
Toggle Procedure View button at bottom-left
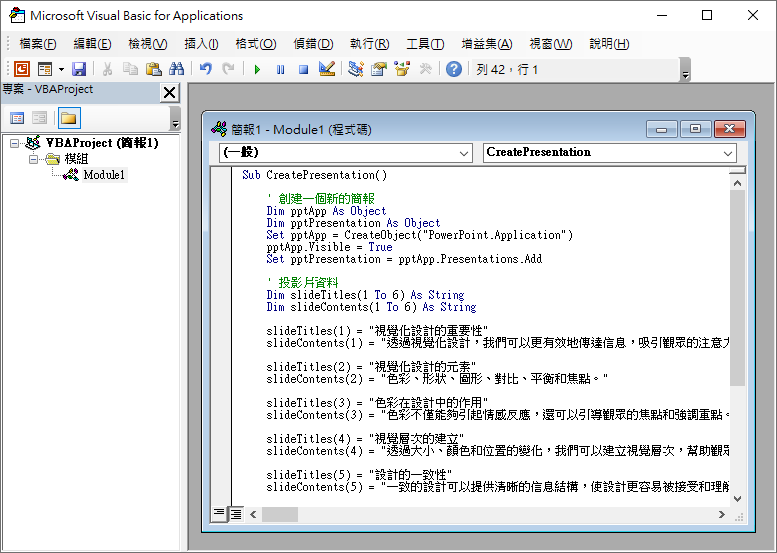point(219,514)
